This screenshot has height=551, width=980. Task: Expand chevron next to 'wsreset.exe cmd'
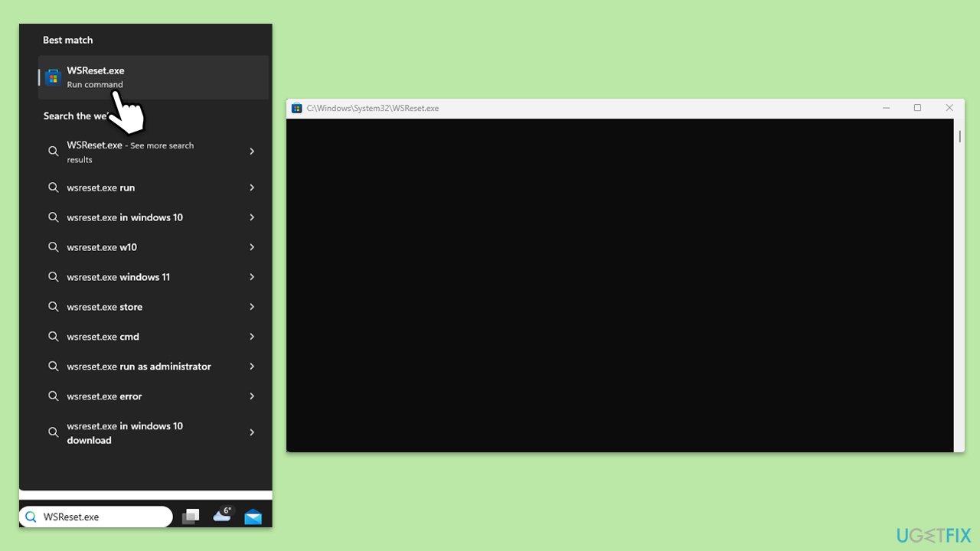point(252,337)
